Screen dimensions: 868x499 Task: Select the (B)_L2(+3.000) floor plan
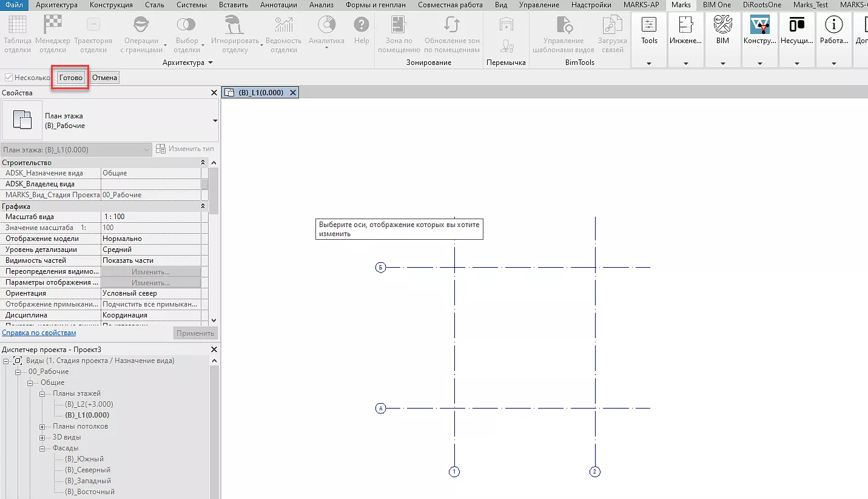[x=89, y=404]
